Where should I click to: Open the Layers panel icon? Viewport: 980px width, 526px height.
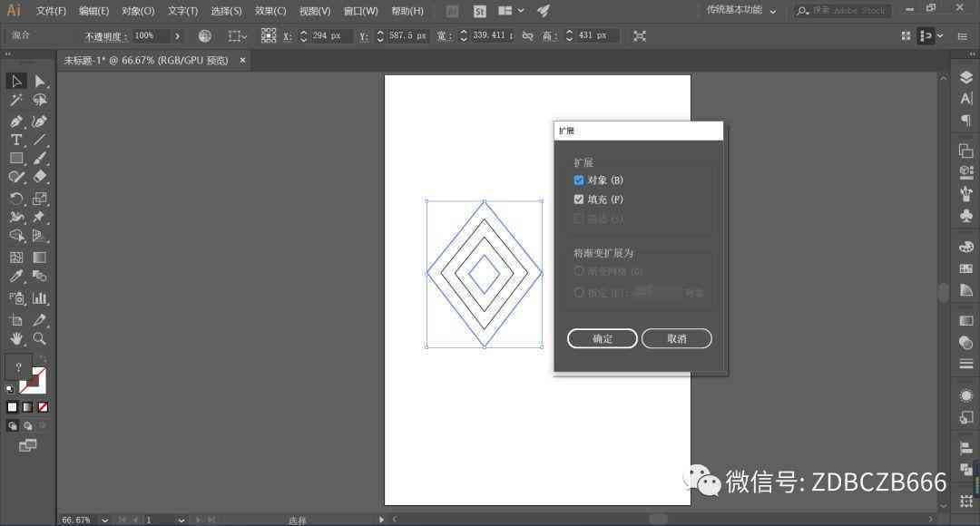coord(966,77)
